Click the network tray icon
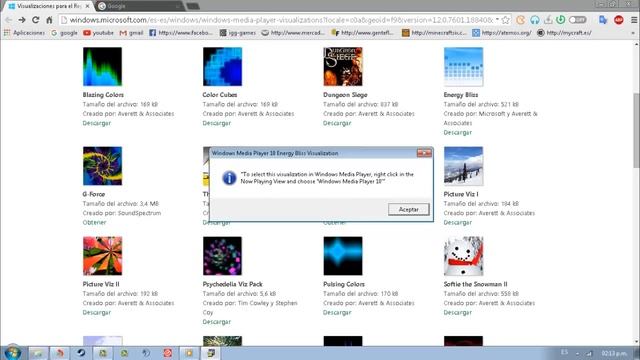640x360 pixels. (x=589, y=353)
